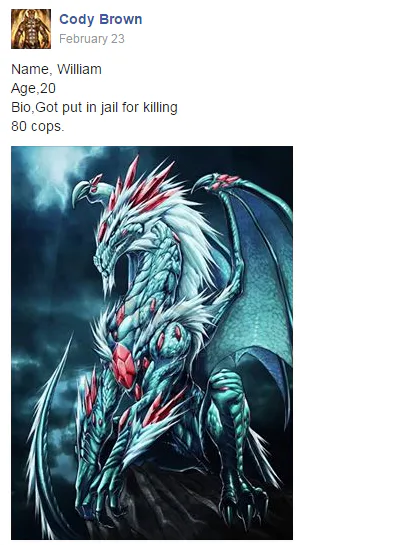Open Cody Brown's profile picture thumbnail
The image size is (407, 545).
31,29
